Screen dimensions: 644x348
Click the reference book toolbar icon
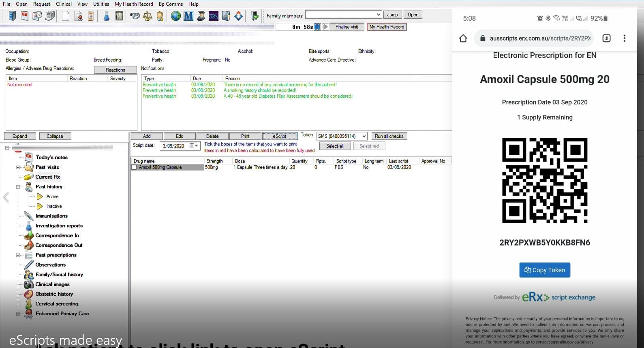pyautogui.click(x=226, y=16)
